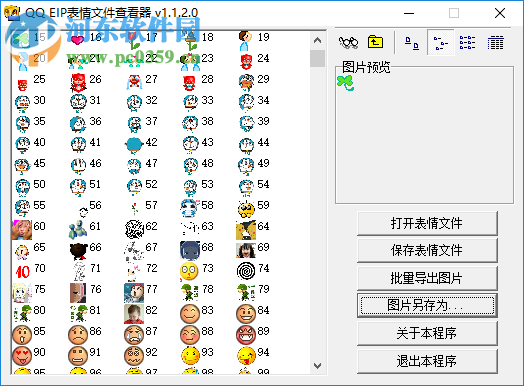Viewport: 524px width, 386px height.
Task: Switch to large icons view mode
Action: [x=412, y=43]
